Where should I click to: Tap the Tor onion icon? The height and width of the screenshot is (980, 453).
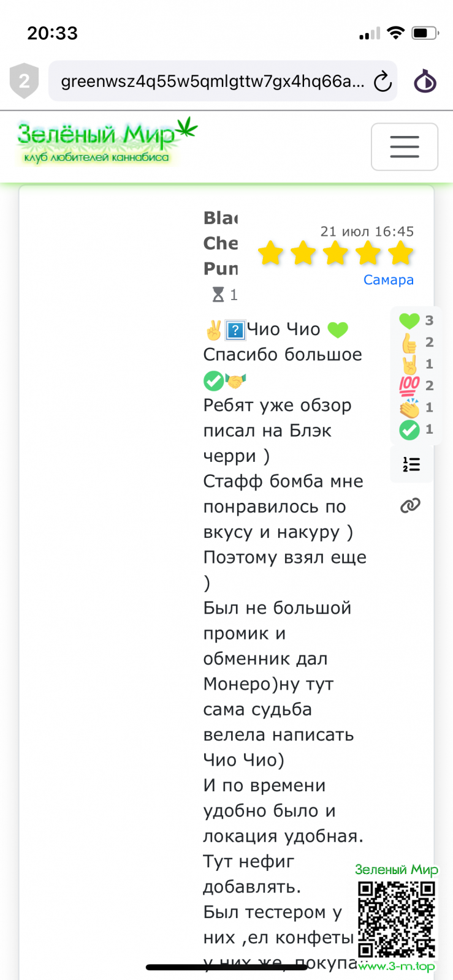pos(425,81)
